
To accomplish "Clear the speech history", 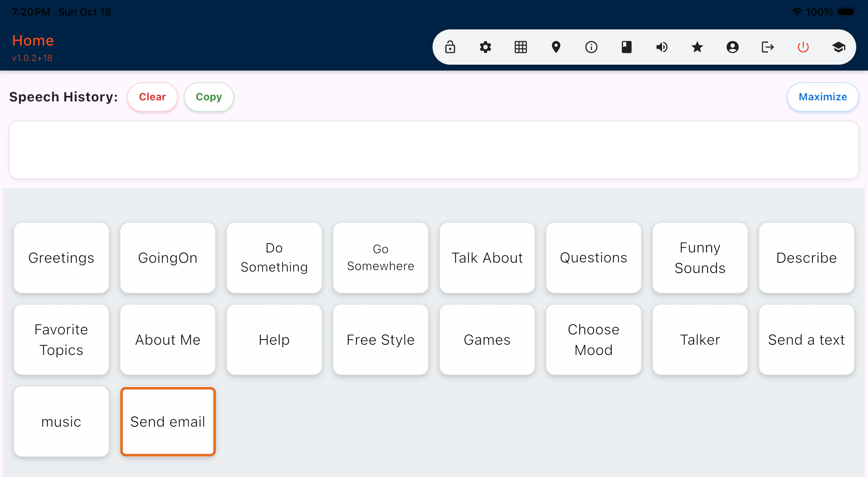I will (153, 97).
